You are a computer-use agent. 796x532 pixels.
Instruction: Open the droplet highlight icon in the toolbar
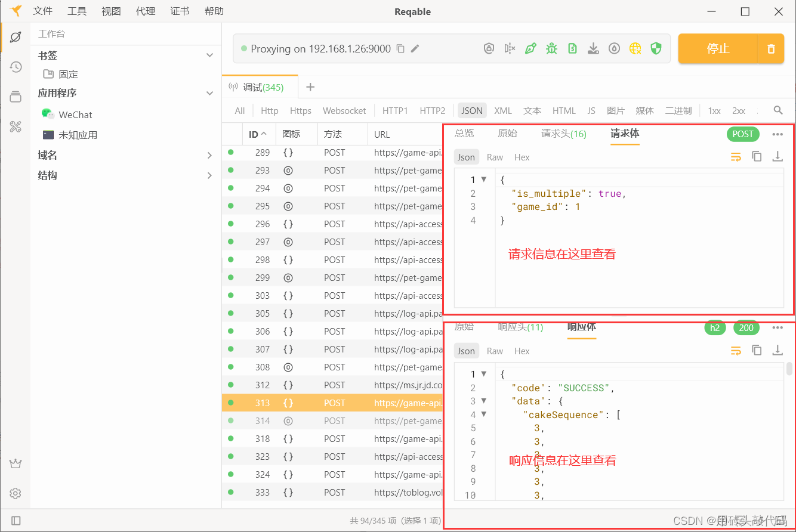pyautogui.click(x=614, y=48)
